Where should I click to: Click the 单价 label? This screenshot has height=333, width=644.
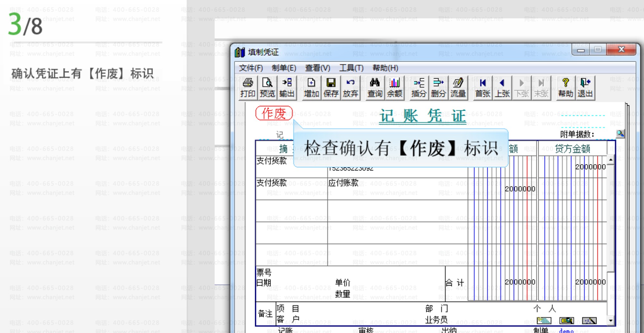pyautogui.click(x=342, y=282)
